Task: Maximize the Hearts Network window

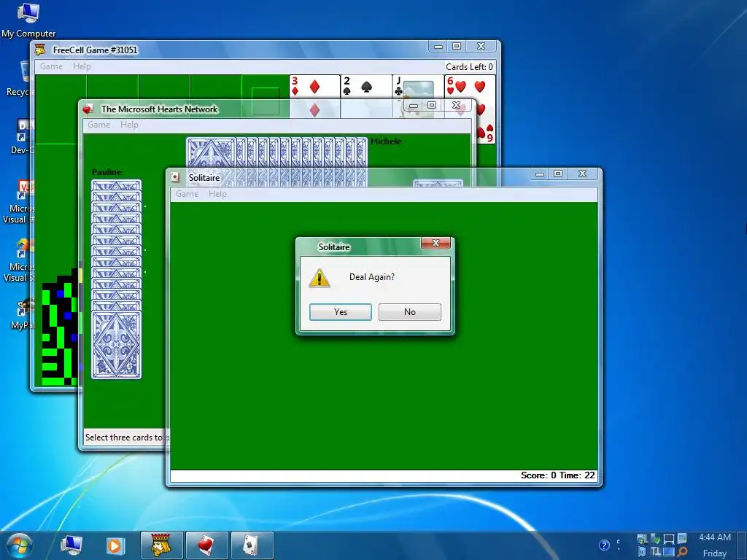Action: [x=432, y=105]
